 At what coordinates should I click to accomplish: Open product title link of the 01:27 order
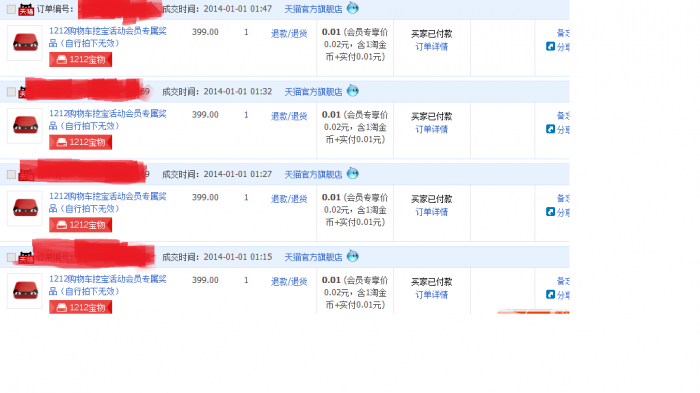click(x=108, y=202)
